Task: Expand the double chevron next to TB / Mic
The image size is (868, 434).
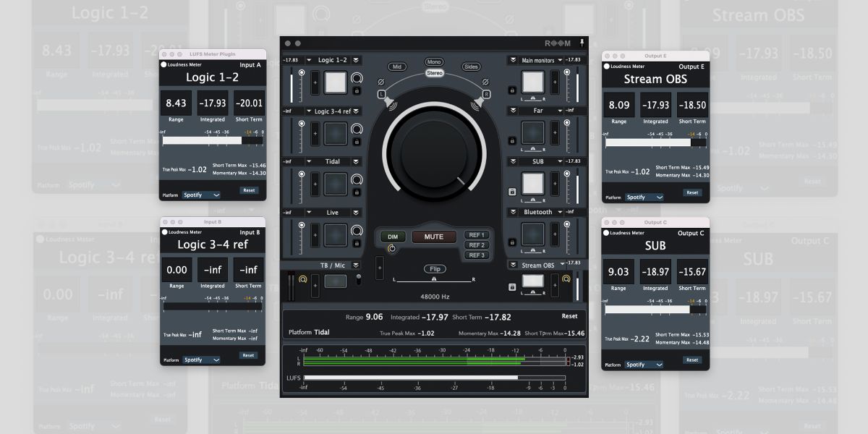Action: click(x=356, y=265)
